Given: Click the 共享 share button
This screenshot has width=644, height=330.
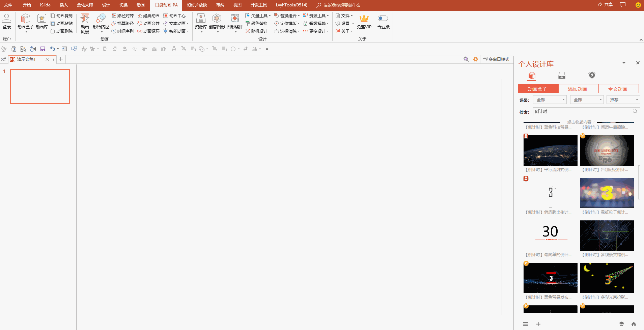Looking at the screenshot, I should [605, 5].
